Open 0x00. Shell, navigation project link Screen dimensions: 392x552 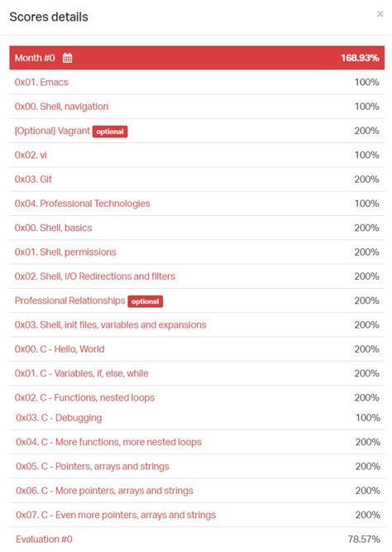coord(61,106)
